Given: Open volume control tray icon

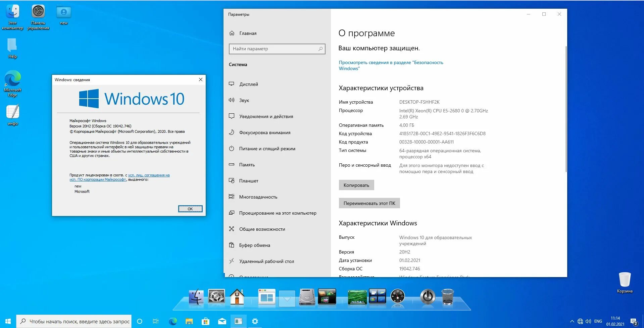Looking at the screenshot, I should [x=588, y=321].
